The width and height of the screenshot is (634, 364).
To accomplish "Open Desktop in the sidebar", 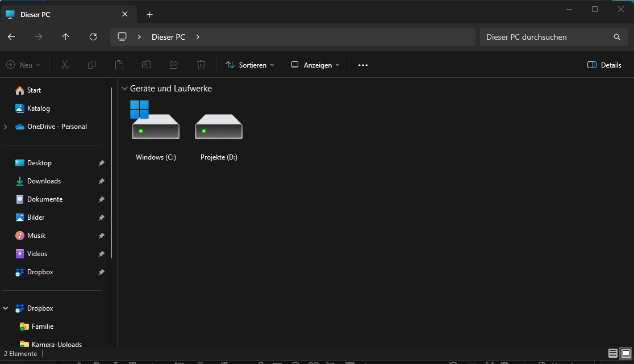I will point(33,163).
